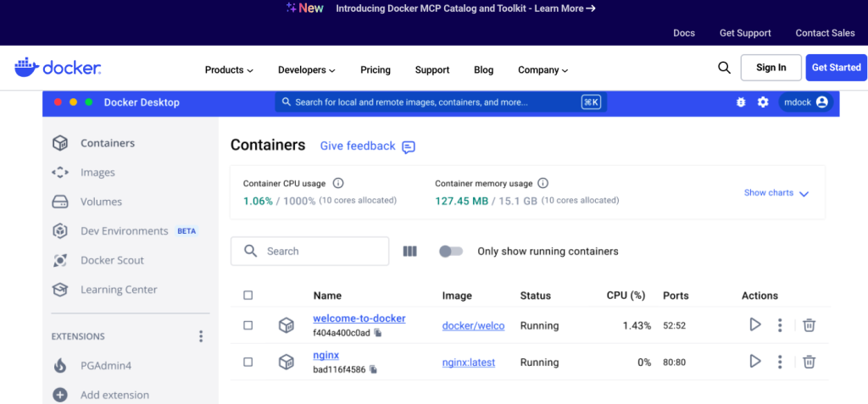Expand the Company dropdown menu

543,69
